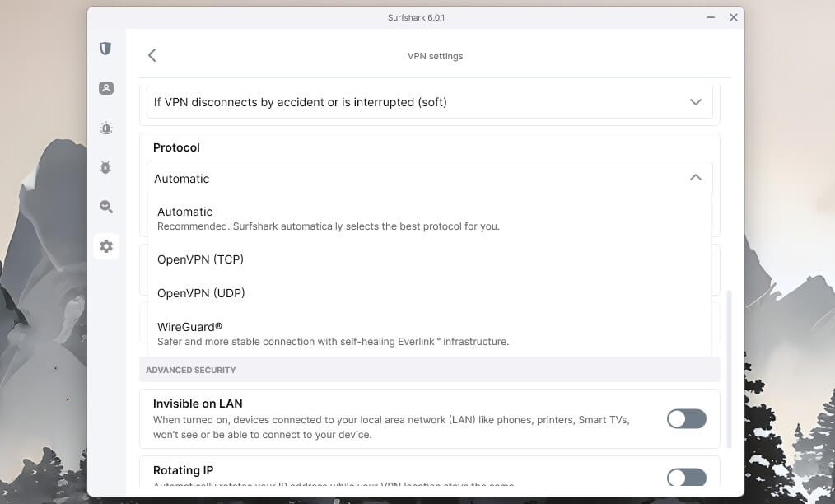This screenshot has height=504, width=835.
Task: Click the Invisible on LAN title
Action: pos(198,404)
